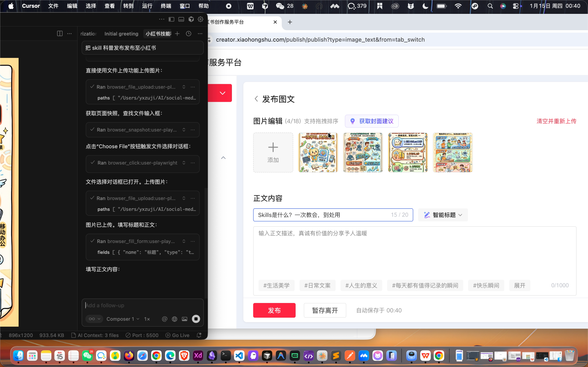Image resolution: width=588 pixels, height=367 pixels.
Task: Open Cursor settings gear icon
Action: coord(201,19)
